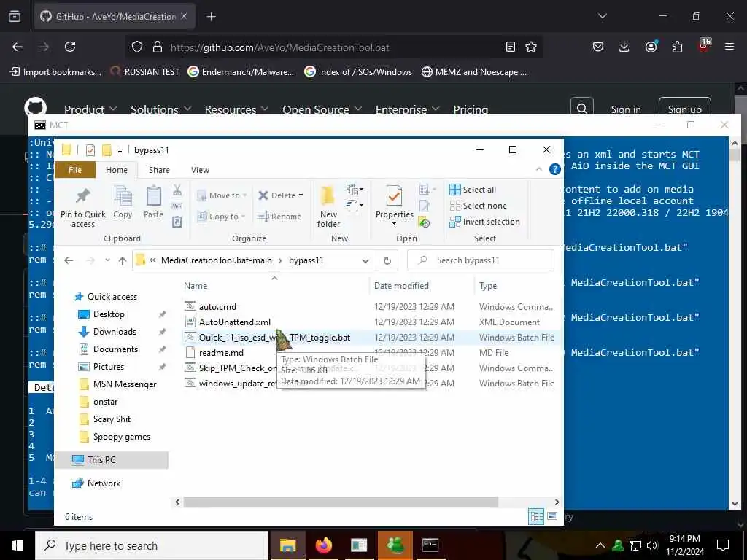
Task: Expand the Delete options arrow
Action: pyautogui.click(x=301, y=195)
